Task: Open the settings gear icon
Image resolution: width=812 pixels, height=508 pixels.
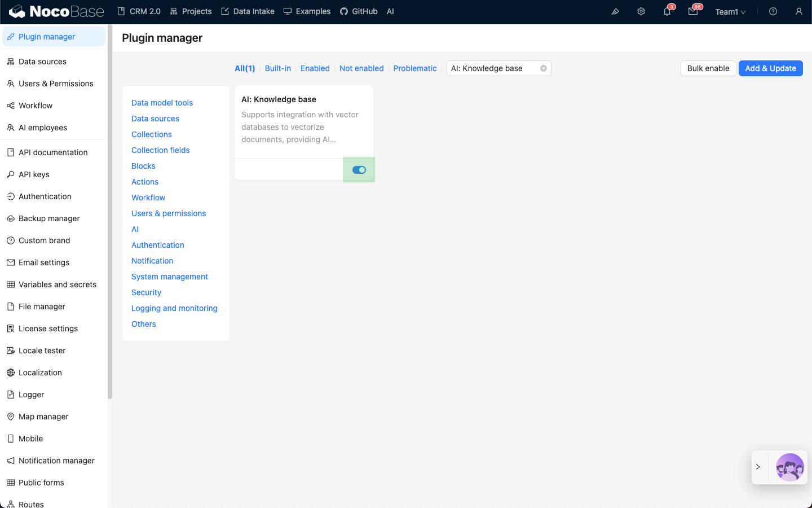Action: pyautogui.click(x=641, y=11)
